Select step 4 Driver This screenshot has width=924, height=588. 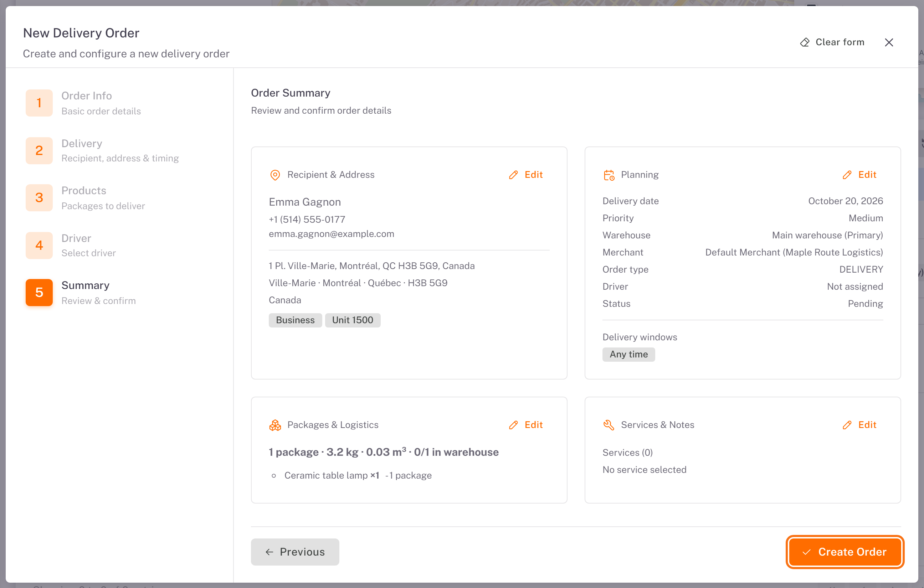[71, 246]
